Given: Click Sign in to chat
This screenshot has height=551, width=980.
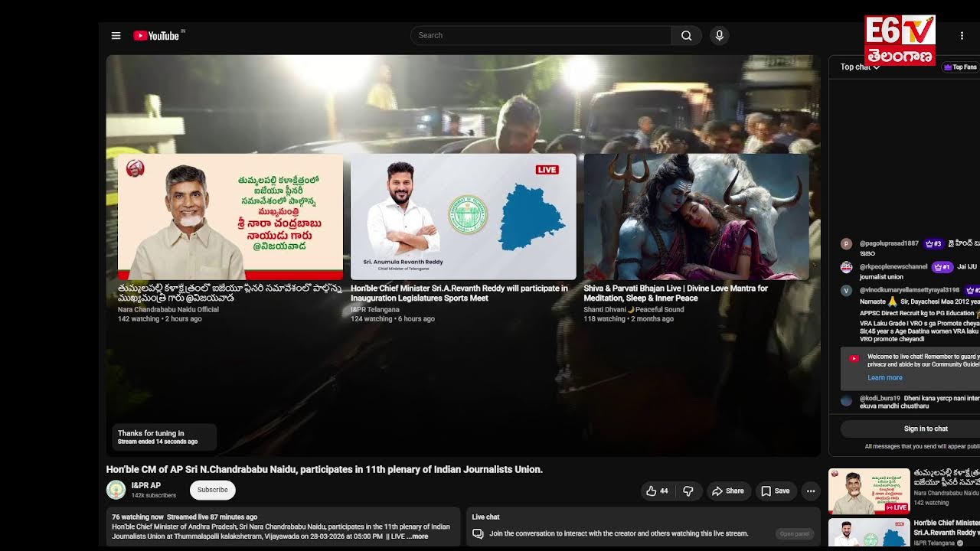Looking at the screenshot, I should point(925,429).
